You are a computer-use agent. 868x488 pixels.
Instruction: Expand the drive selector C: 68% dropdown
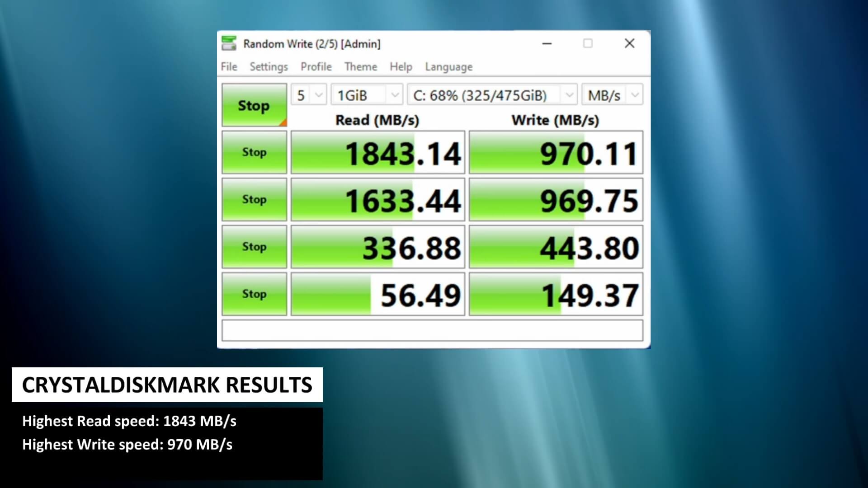(x=492, y=95)
